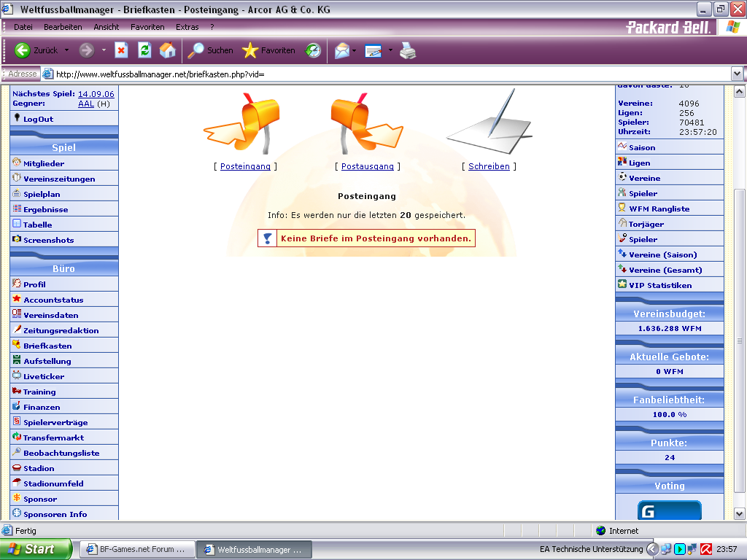The width and height of the screenshot is (747, 560).
Task: Click the edit page toolbar icon
Action: (x=373, y=50)
